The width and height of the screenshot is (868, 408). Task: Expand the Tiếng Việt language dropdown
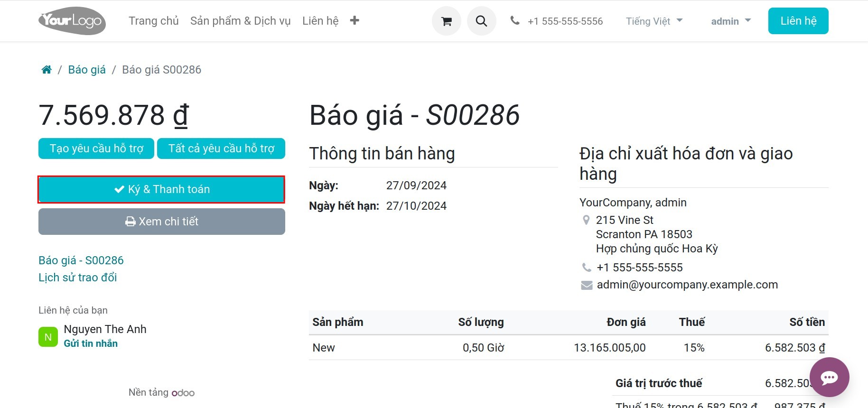point(654,21)
